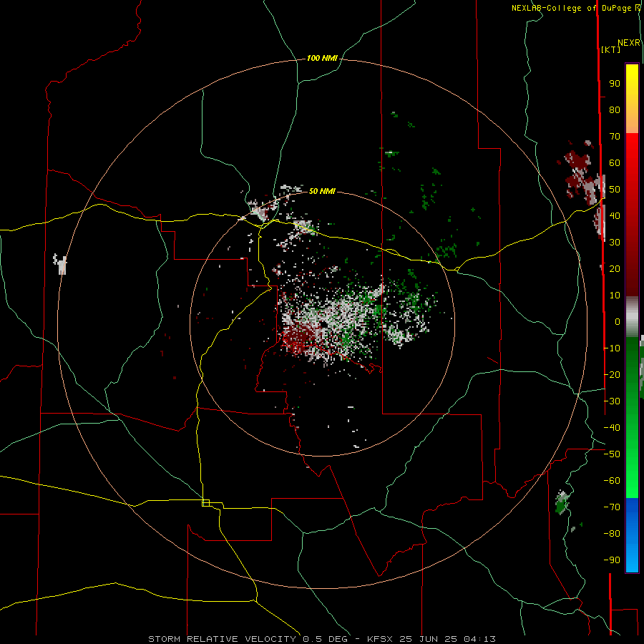Click the isolated gray echo near the western 100 NMI ring
This screenshot has width=644, height=644.
[x=60, y=264]
